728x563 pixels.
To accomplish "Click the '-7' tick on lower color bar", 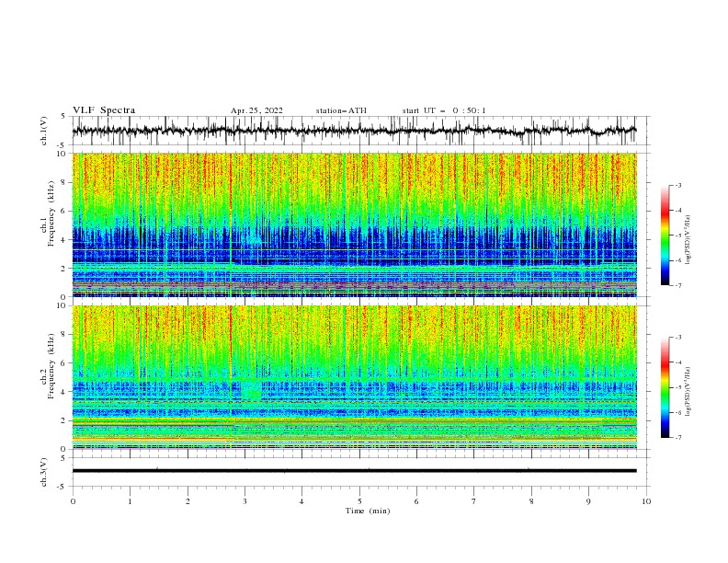I will tap(677, 437).
